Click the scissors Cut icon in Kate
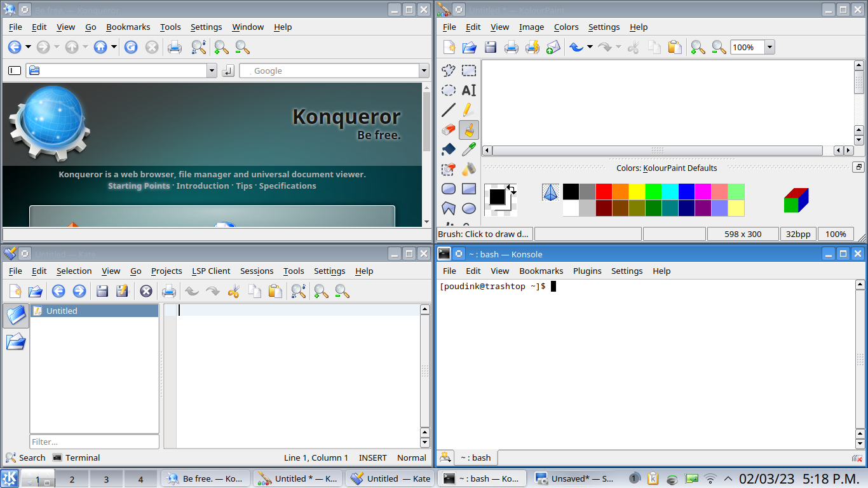 [233, 291]
